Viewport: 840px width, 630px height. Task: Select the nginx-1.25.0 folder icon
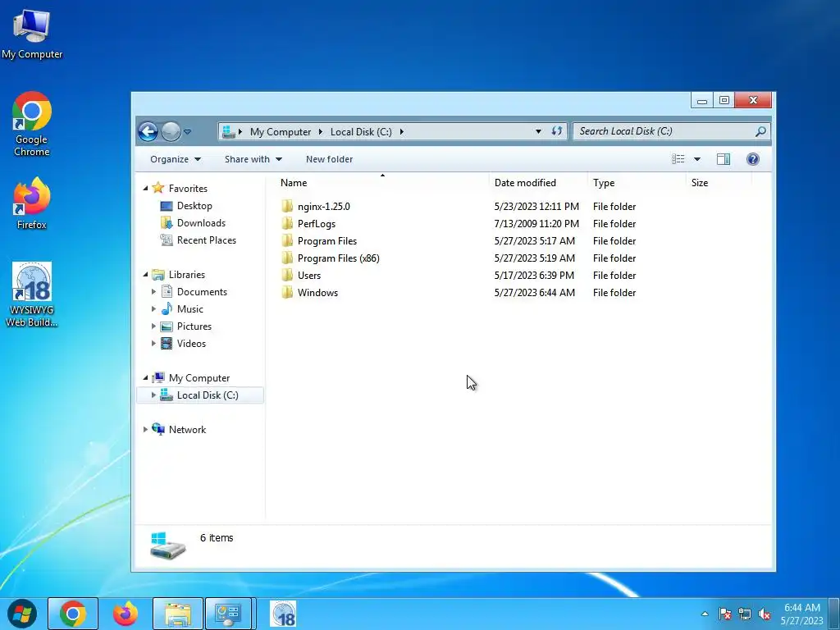(287, 206)
